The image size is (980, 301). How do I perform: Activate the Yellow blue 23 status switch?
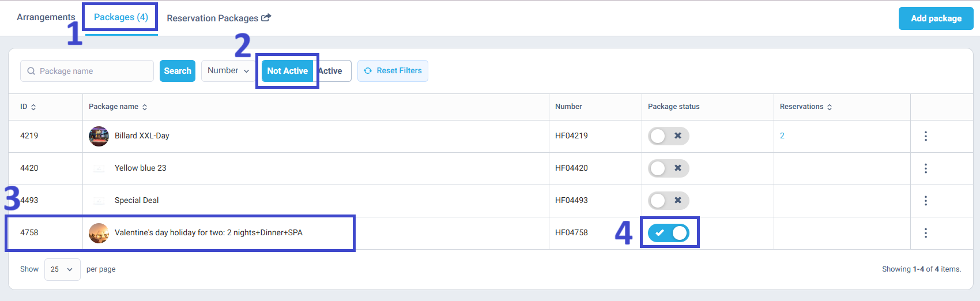pos(669,168)
